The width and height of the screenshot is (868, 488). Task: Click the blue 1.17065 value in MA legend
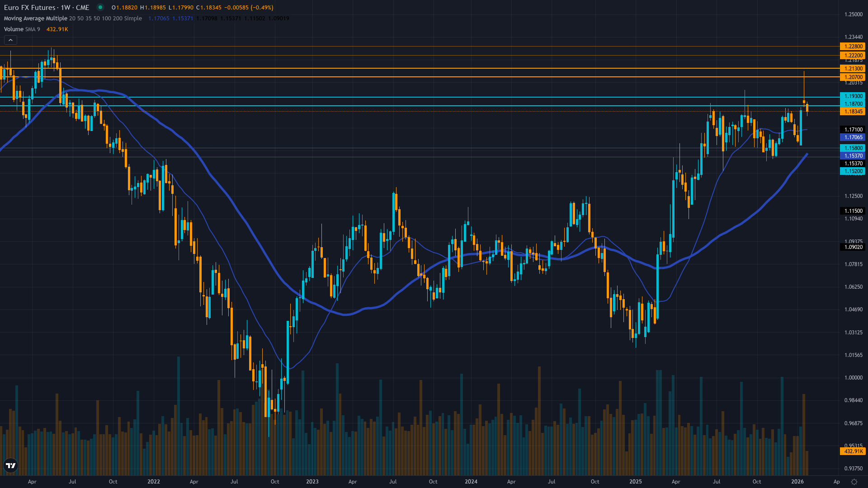[159, 19]
